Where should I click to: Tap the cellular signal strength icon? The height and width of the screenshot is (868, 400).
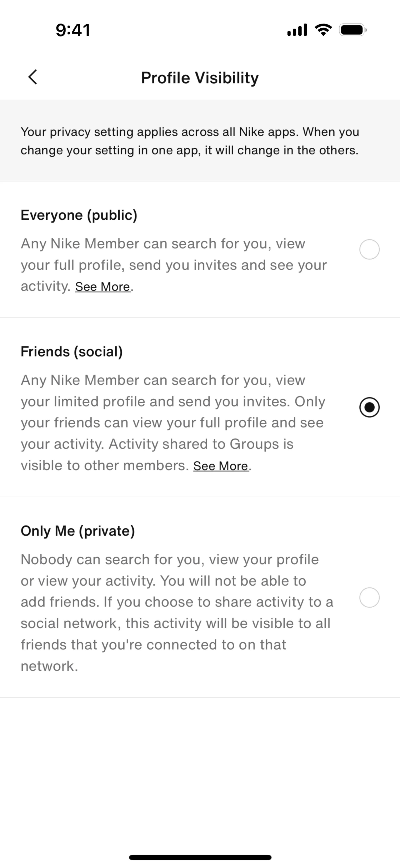tap(297, 30)
